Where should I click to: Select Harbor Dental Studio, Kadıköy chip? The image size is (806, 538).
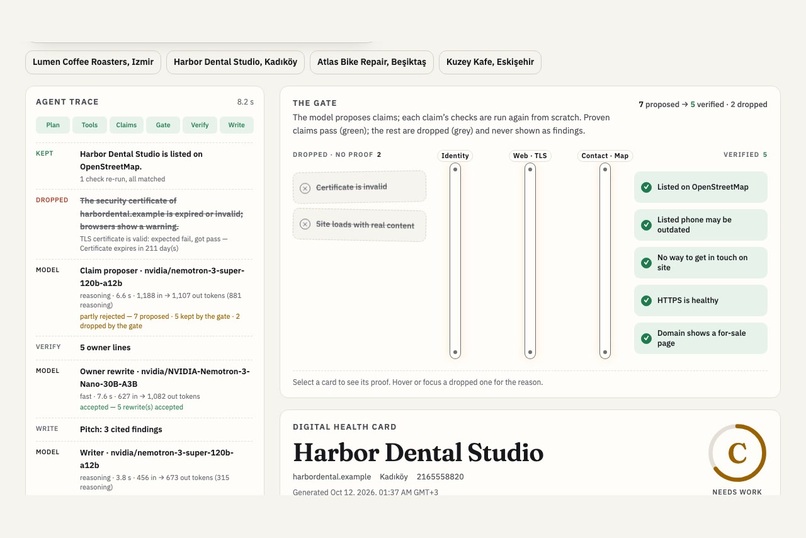click(235, 62)
